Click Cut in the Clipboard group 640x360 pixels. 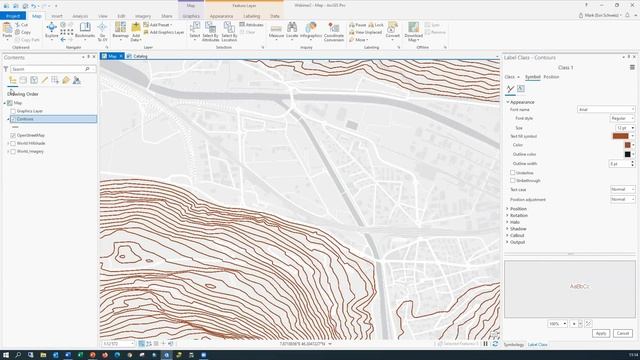[22, 25]
